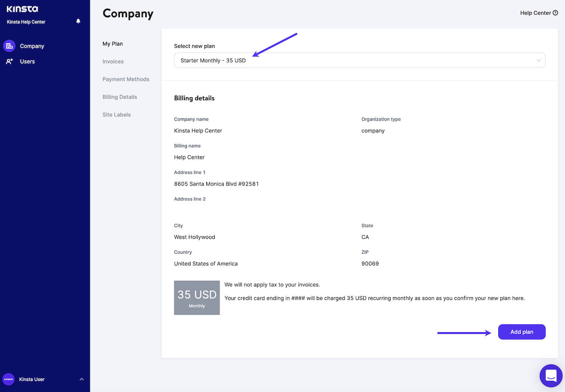The image size is (565, 392).
Task: Click company name value Kinsta Help Center
Action: (198, 130)
